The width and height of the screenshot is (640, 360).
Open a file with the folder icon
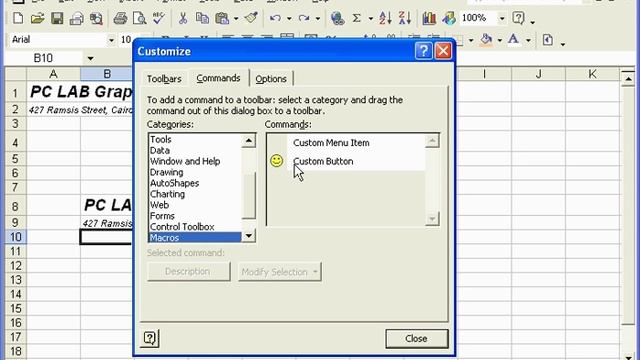pos(37,18)
